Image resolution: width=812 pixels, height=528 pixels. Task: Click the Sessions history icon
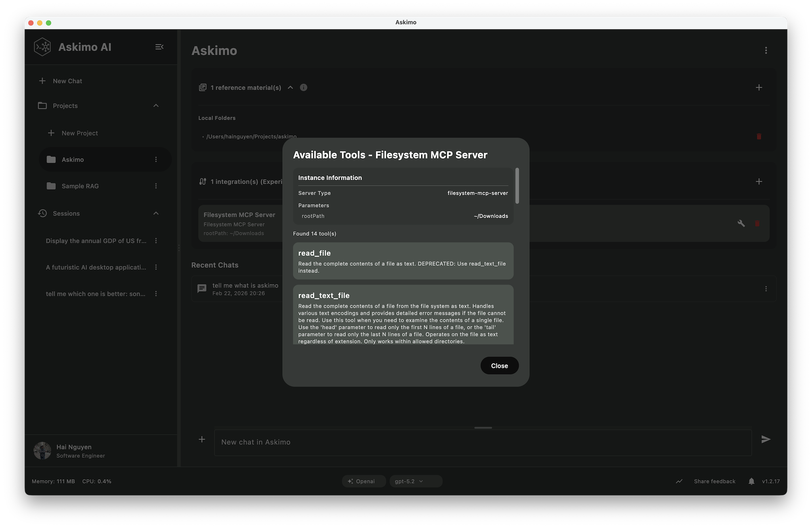tap(42, 213)
